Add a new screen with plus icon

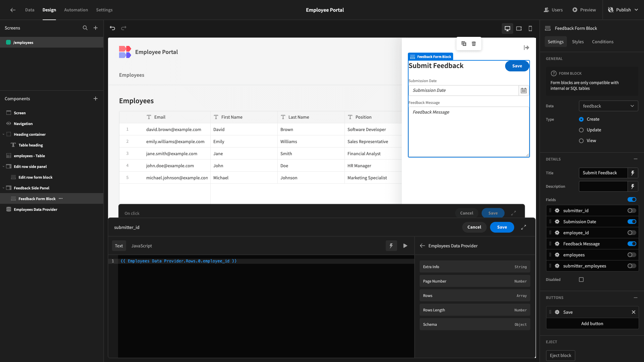click(x=96, y=28)
